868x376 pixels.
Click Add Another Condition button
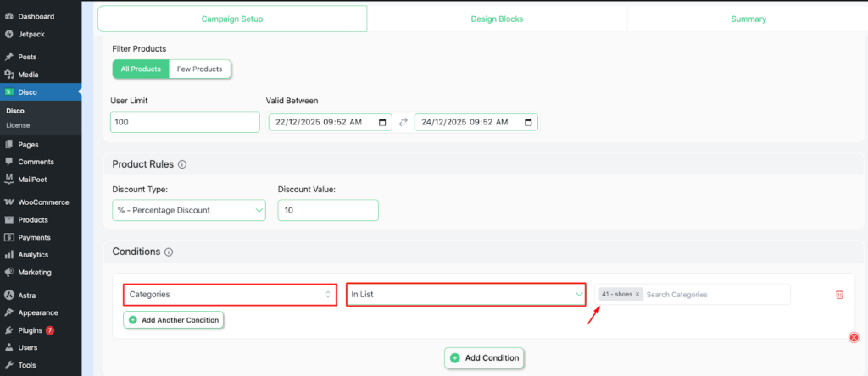point(173,320)
